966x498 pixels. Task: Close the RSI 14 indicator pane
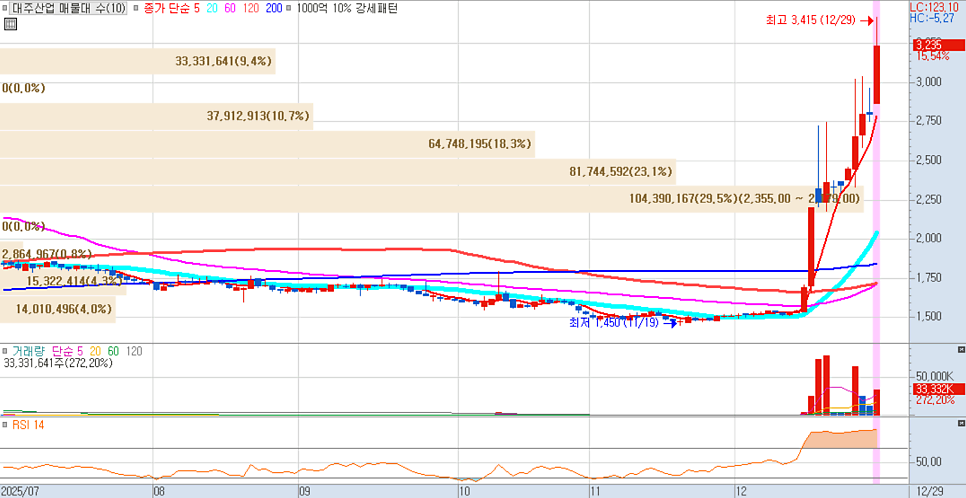pos(961,424)
